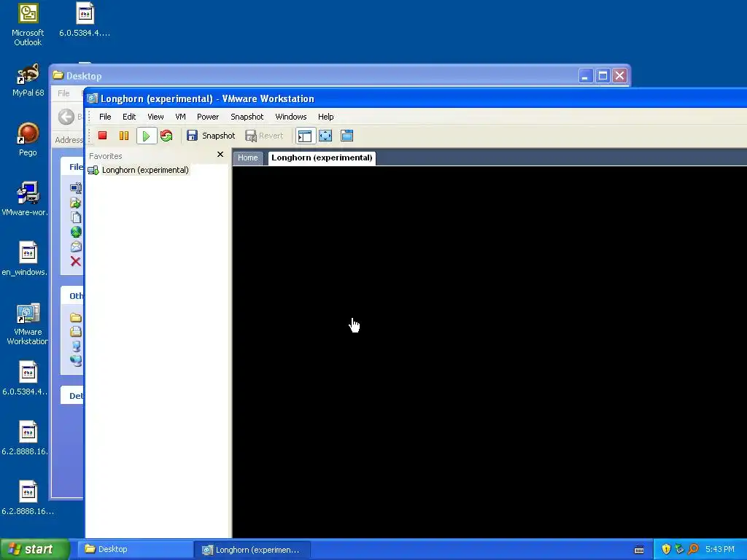Screen dimensions: 747x560
Task: Reset the VM with the restart icon
Action: [x=166, y=136]
